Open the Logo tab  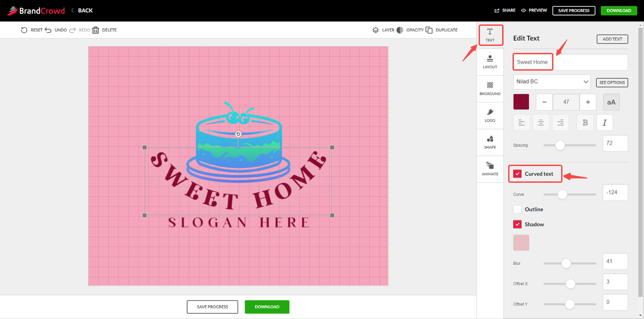(490, 115)
